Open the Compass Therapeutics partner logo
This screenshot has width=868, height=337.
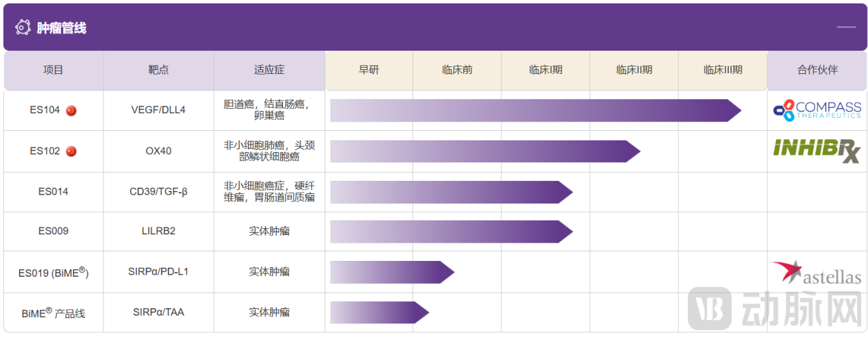click(x=817, y=110)
